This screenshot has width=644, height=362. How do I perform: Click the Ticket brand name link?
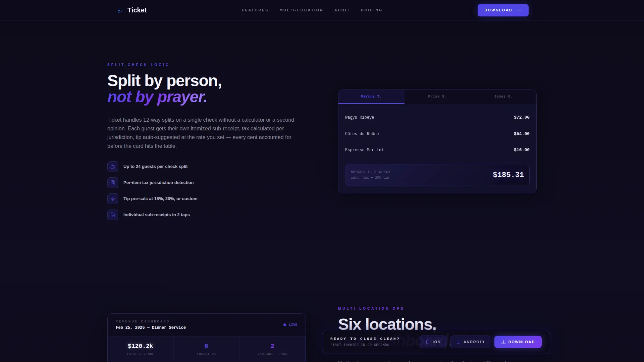coord(137,10)
